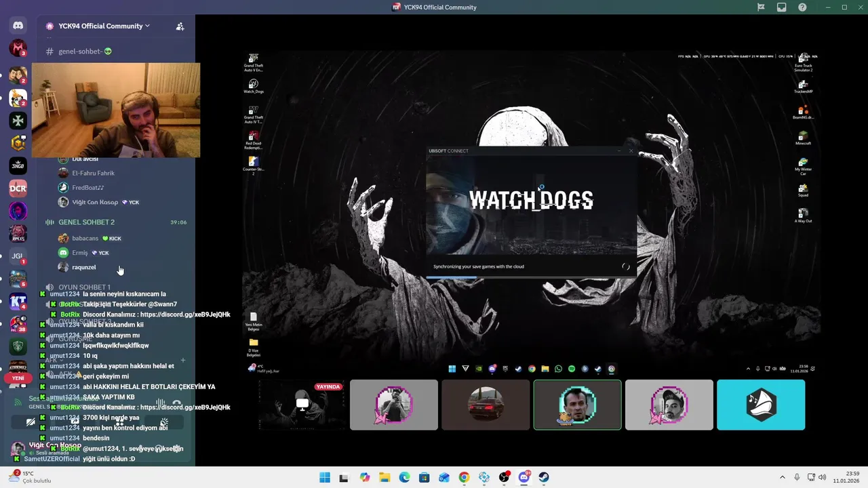868x488 pixels.
Task: Select Ermiş in the voice member list
Action: (x=80, y=253)
